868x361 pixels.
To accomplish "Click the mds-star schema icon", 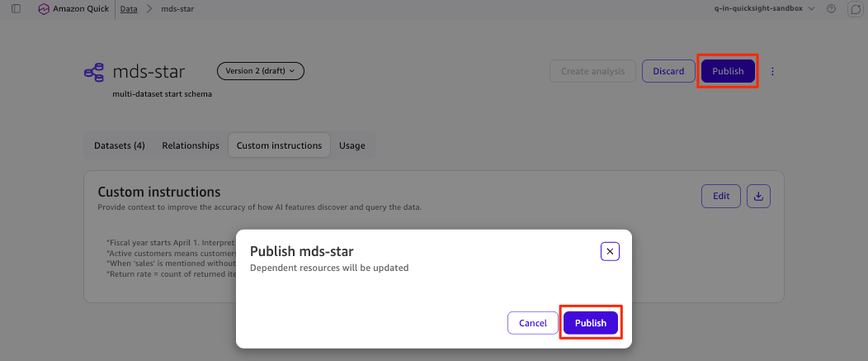I will click(x=93, y=72).
